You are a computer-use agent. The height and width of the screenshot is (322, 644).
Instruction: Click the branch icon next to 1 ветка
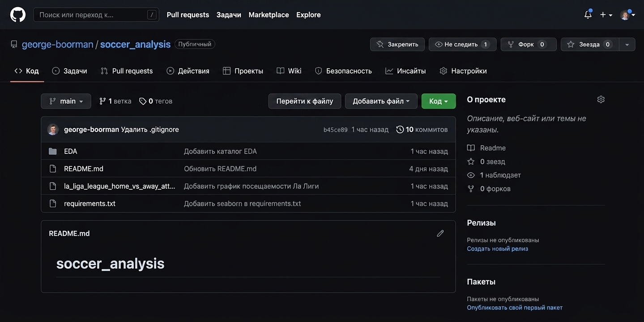pos(102,101)
